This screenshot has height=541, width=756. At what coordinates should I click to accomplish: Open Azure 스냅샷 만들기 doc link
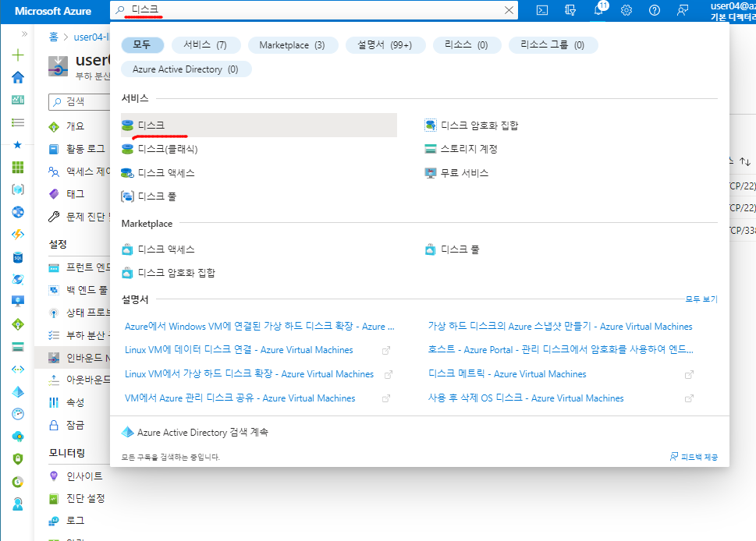coord(560,326)
